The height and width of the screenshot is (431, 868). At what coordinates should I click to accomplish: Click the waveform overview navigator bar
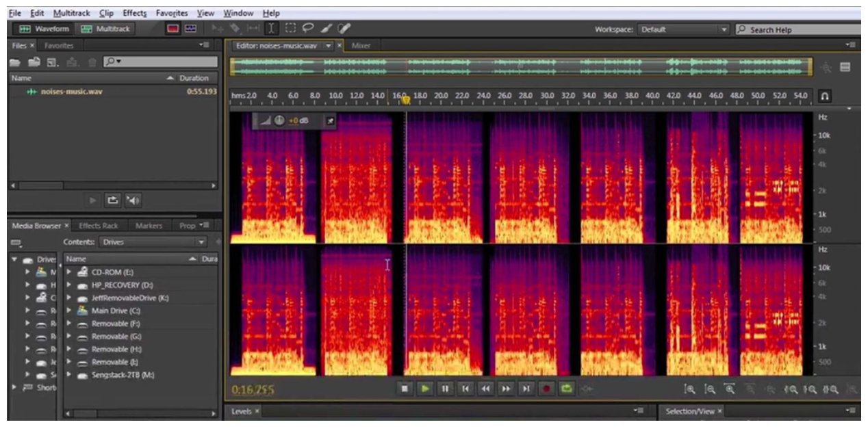521,66
